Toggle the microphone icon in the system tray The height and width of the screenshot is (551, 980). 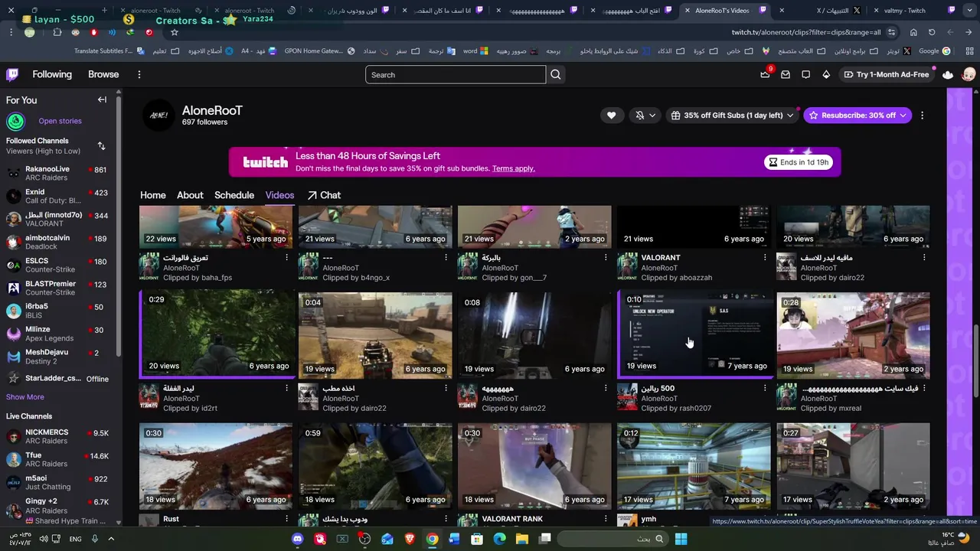pyautogui.click(x=95, y=539)
